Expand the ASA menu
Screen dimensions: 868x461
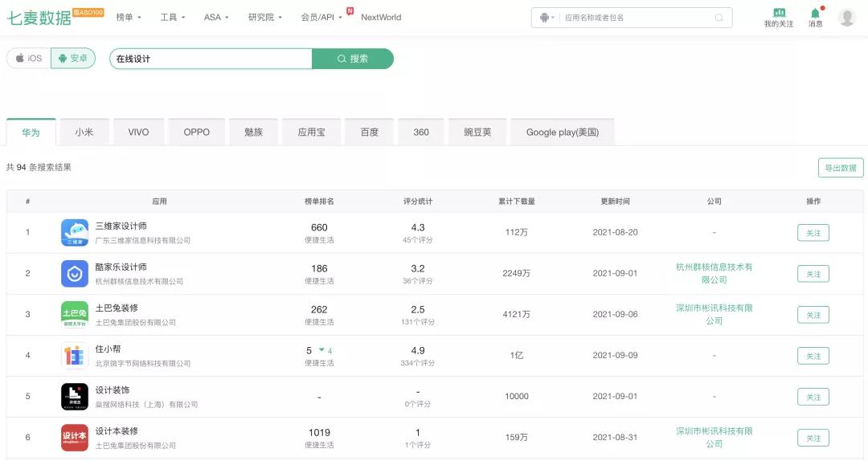[216, 17]
